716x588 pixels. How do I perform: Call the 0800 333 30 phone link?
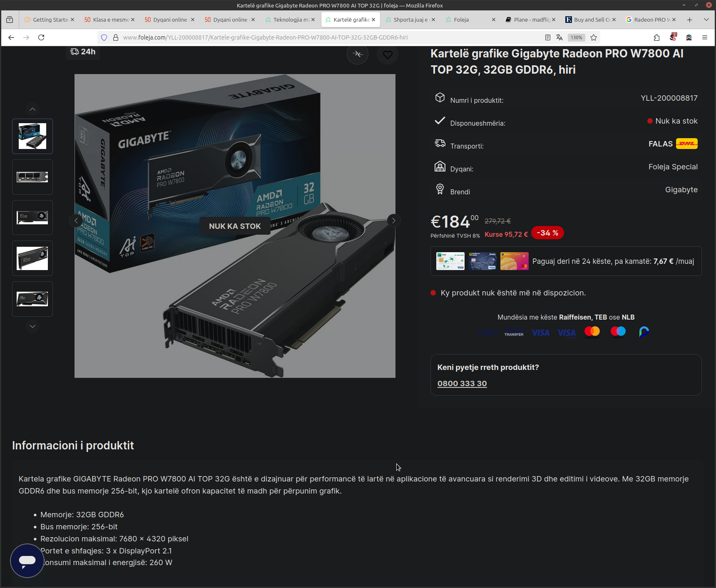coord(462,383)
